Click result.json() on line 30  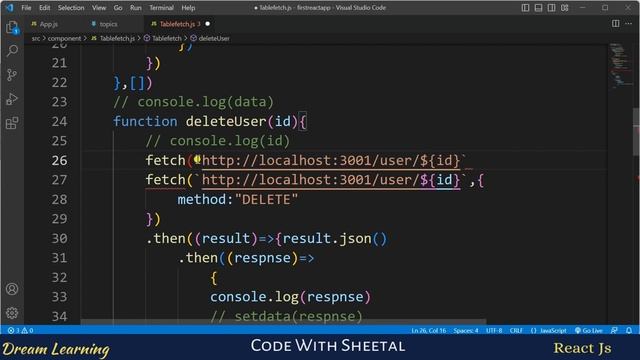(335, 238)
